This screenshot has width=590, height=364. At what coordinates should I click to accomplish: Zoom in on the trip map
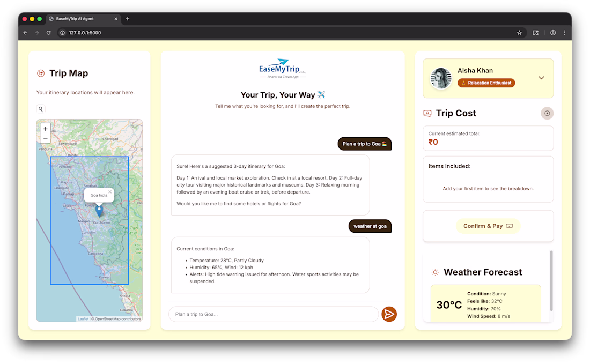click(46, 129)
